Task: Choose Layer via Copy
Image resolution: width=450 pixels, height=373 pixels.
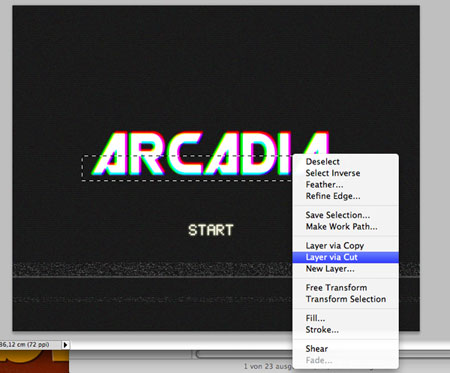Action: 345,246
